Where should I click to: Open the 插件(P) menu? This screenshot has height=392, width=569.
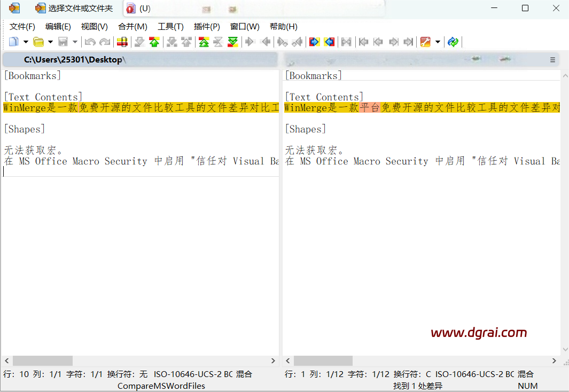click(207, 27)
